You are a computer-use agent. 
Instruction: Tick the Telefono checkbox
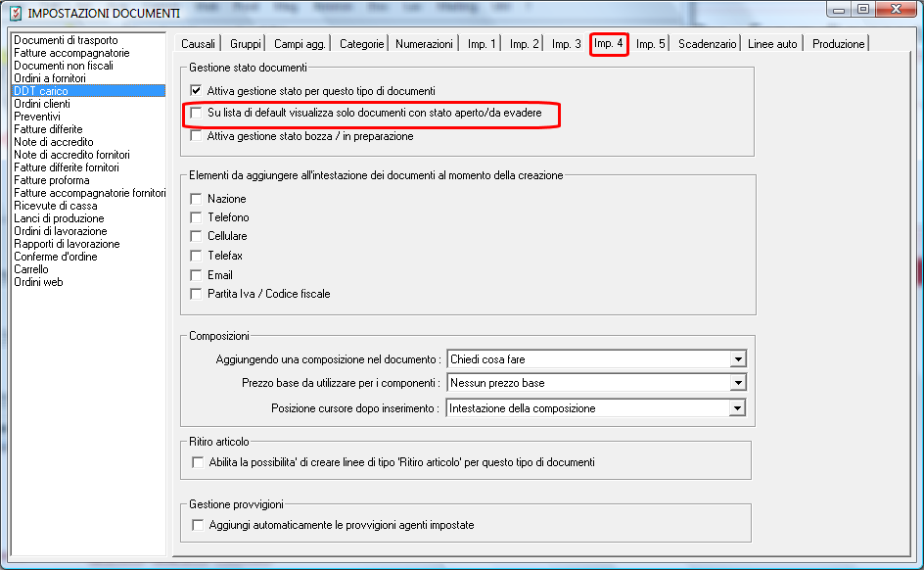[196, 217]
